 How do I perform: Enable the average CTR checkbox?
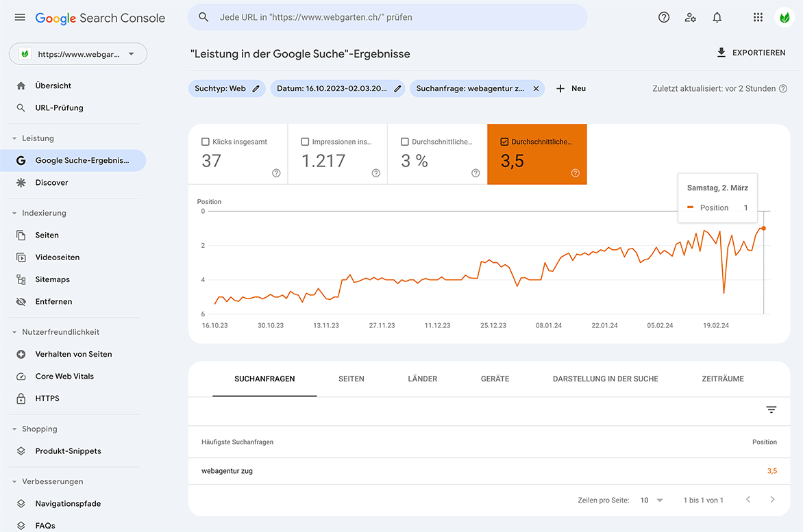click(404, 142)
